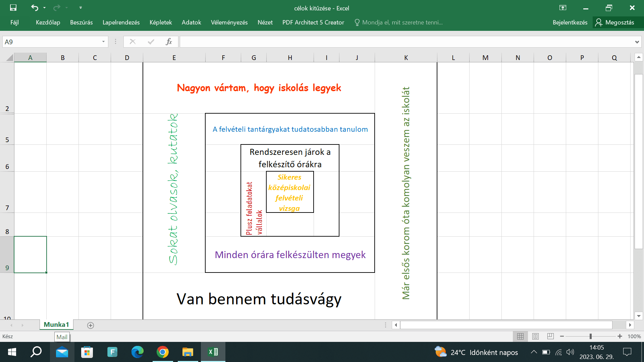Click the zoom in plus button
This screenshot has width=644, height=362.
(x=620, y=336)
